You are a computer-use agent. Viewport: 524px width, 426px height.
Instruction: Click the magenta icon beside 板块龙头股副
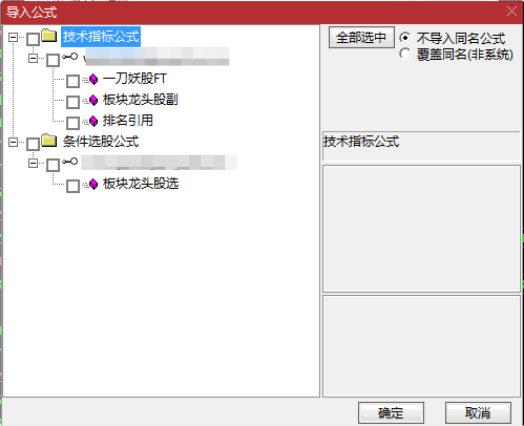pyautogui.click(x=93, y=100)
